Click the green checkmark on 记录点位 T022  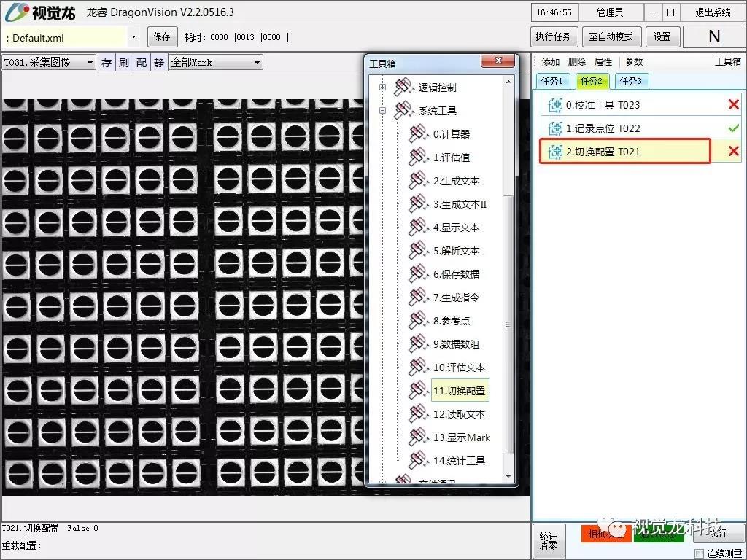(x=733, y=128)
